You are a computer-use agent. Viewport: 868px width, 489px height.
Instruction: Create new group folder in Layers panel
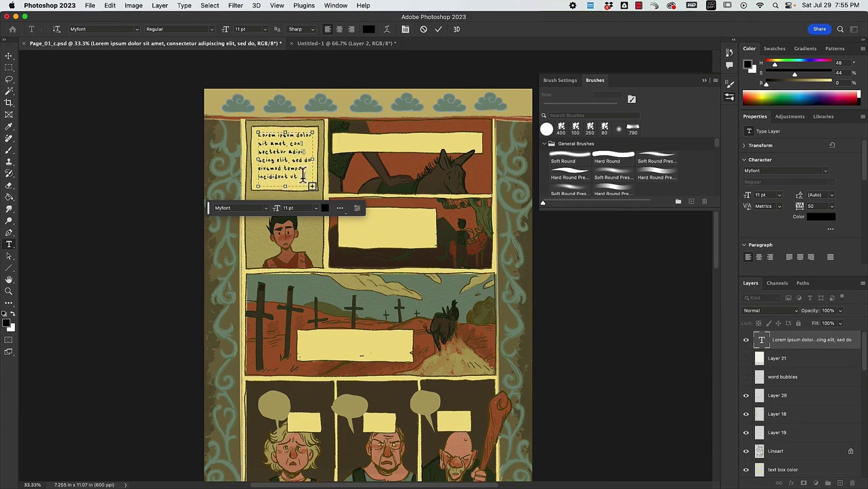828,483
